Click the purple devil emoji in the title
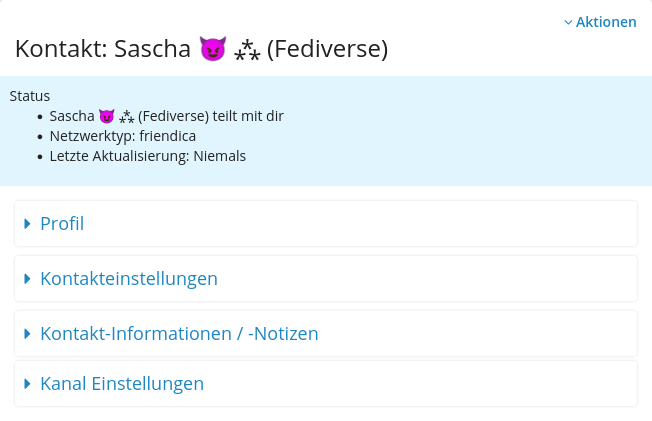Viewport: 652px width, 421px height. coord(213,49)
